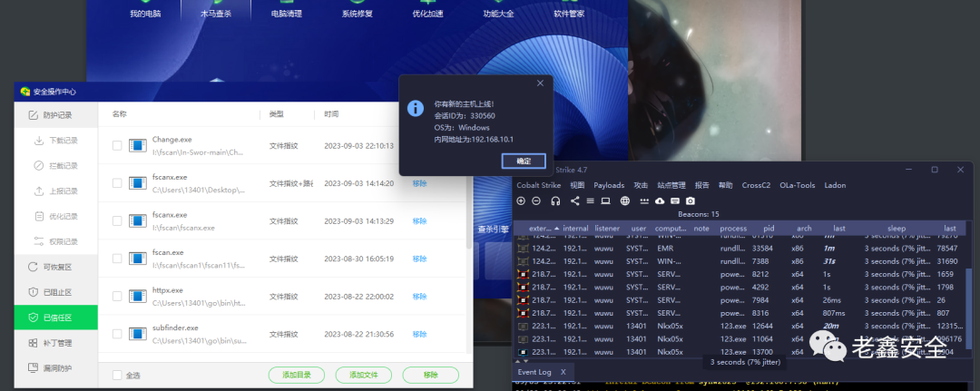Click the 添加目录 button
Image resolution: width=980 pixels, height=391 pixels.
click(297, 375)
